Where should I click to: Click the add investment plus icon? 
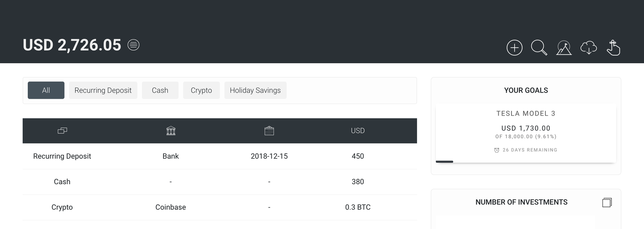tap(514, 48)
